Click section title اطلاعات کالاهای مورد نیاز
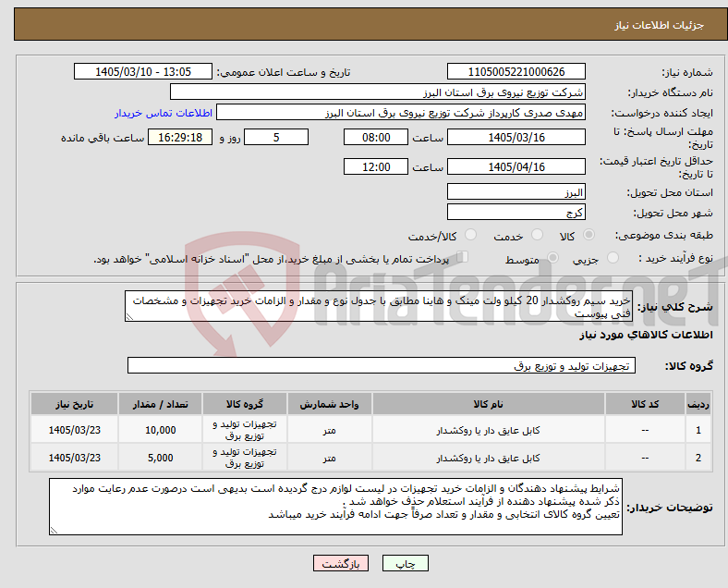The image size is (728, 588). pos(646,335)
